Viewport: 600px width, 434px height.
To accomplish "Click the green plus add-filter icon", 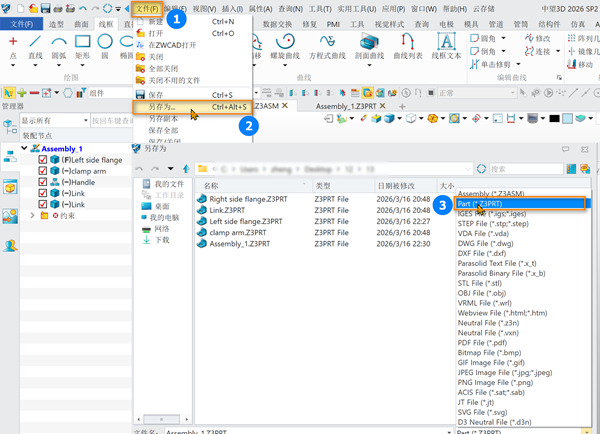I will click(x=22, y=93).
